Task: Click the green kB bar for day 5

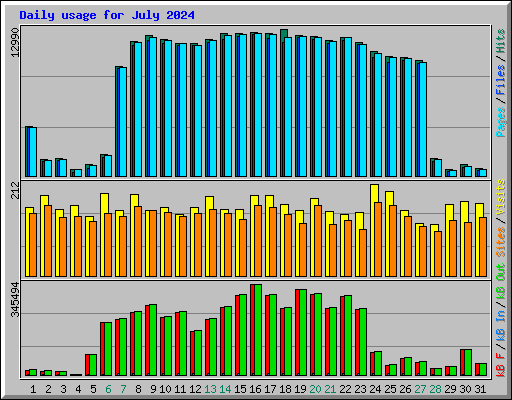Action: point(93,365)
